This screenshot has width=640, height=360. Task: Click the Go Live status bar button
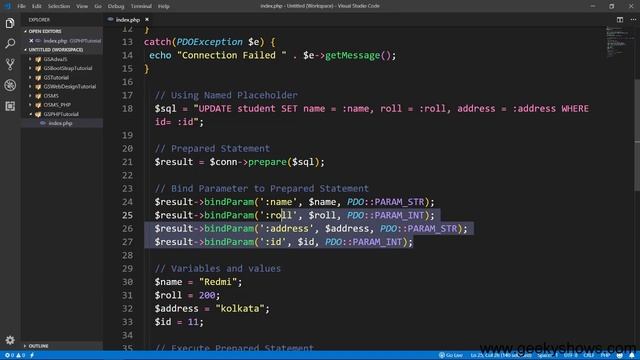point(451,355)
